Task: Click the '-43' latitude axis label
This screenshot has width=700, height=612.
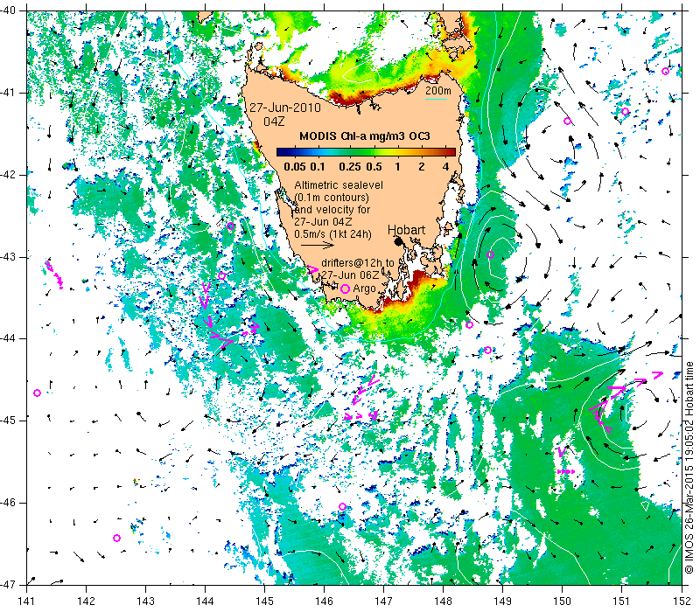Action: 8,257
